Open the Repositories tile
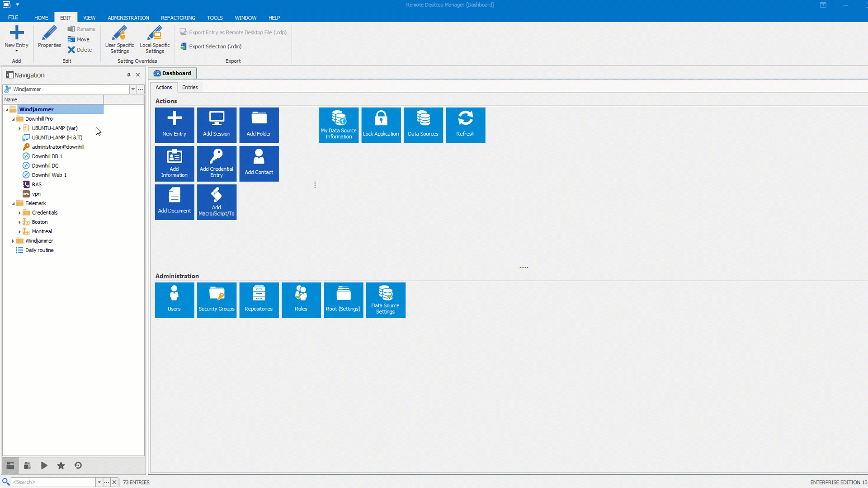 pyautogui.click(x=259, y=300)
